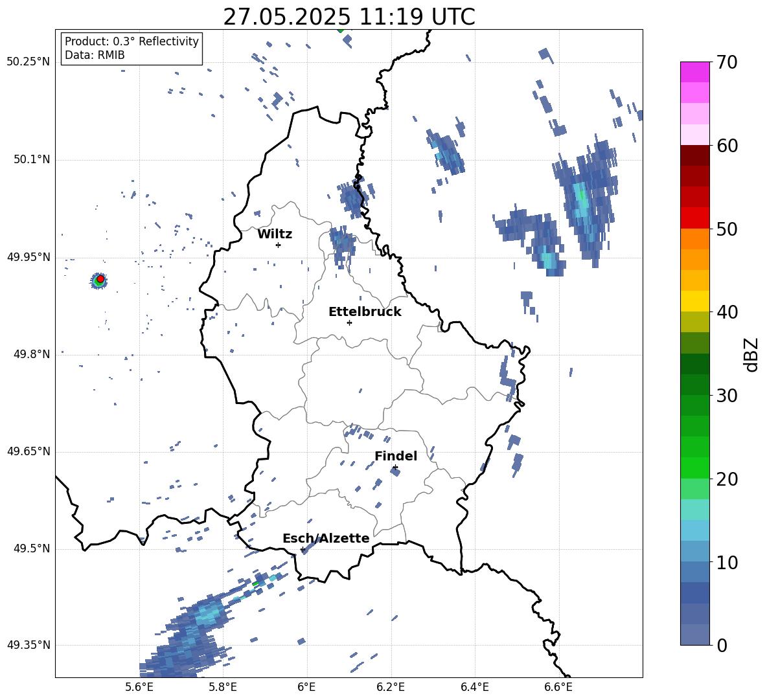This screenshot has width=767, height=700.
Task: Click the 49.95°N latitude label
Action: [29, 257]
